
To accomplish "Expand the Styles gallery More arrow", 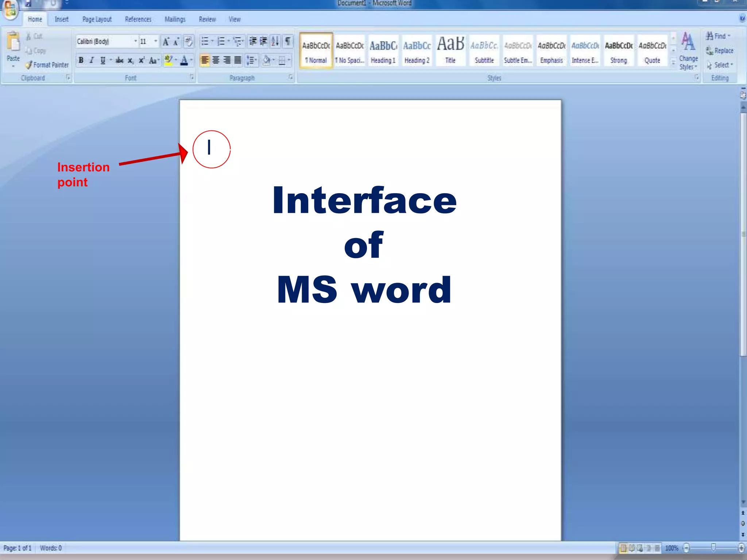I will (673, 63).
